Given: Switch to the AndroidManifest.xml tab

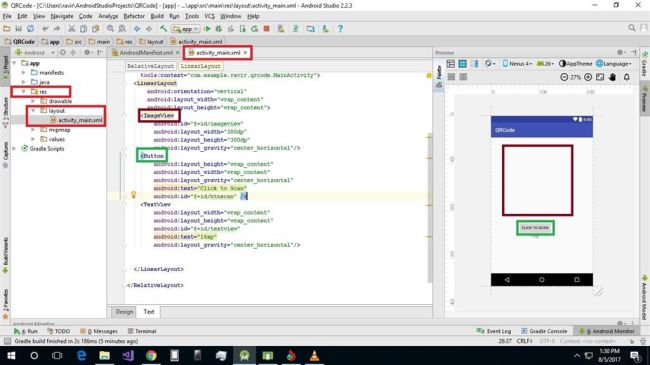Looking at the screenshot, I should pos(146,53).
